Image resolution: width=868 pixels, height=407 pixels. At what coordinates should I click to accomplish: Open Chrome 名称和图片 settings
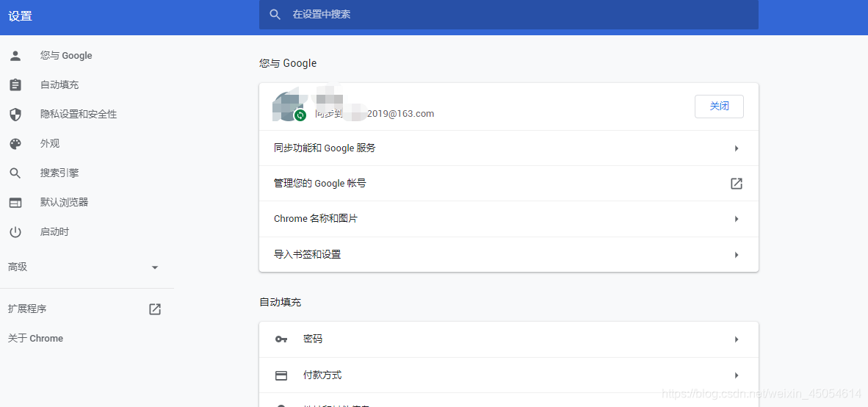[x=509, y=219]
